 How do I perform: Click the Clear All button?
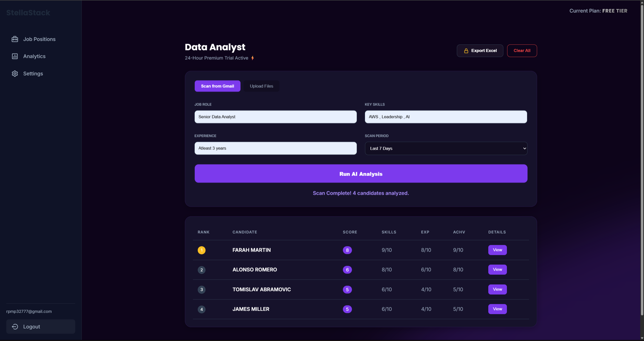coord(522,51)
